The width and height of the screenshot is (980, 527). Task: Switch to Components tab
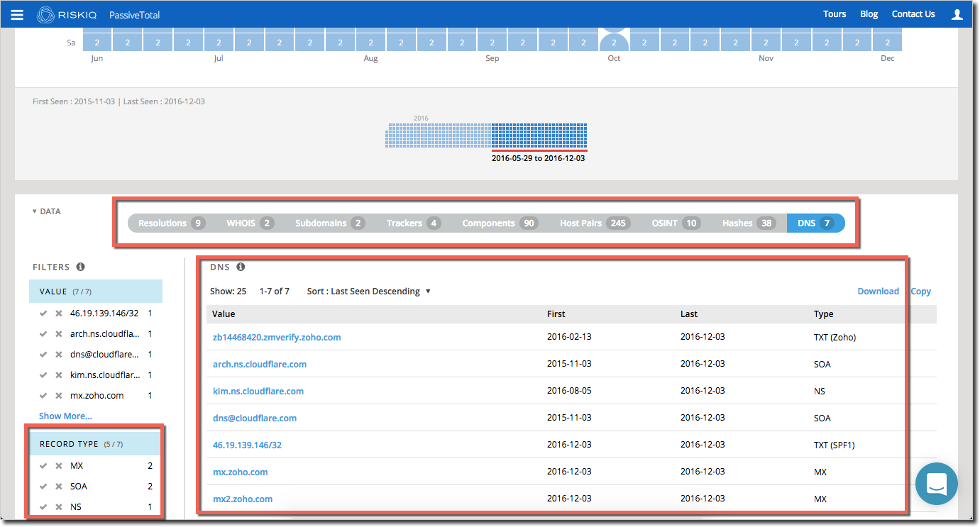(500, 223)
